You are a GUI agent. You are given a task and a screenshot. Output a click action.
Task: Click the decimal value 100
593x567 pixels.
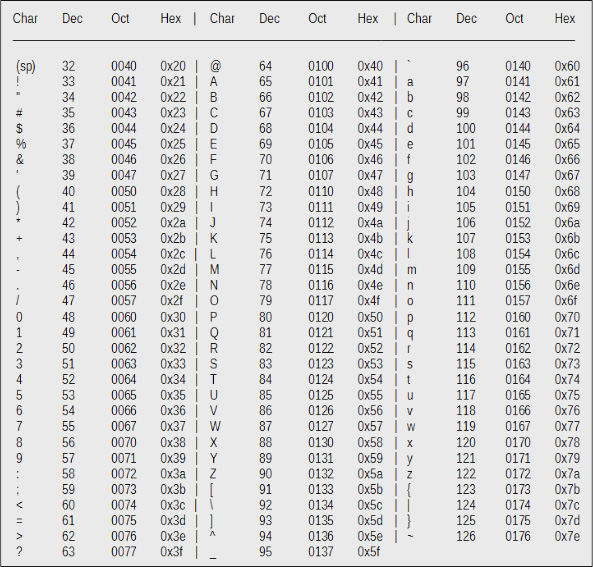466,129
